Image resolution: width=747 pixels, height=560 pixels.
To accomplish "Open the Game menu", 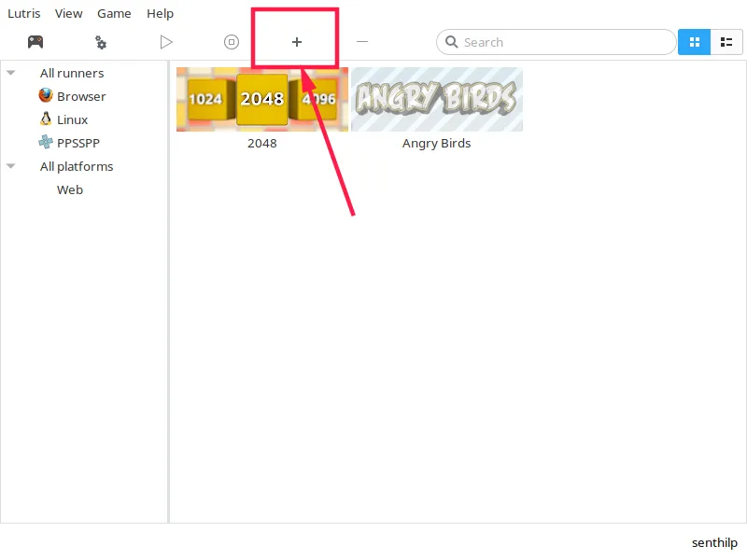I will click(x=114, y=13).
